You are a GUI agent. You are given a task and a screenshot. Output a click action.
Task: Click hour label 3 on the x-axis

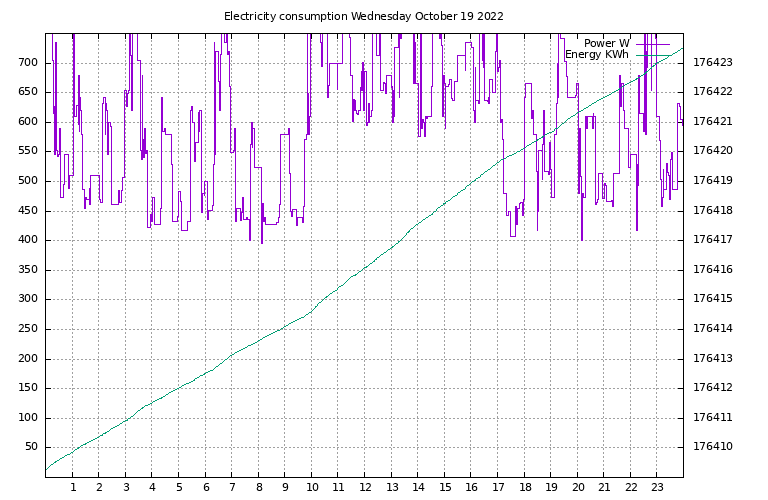[126, 488]
